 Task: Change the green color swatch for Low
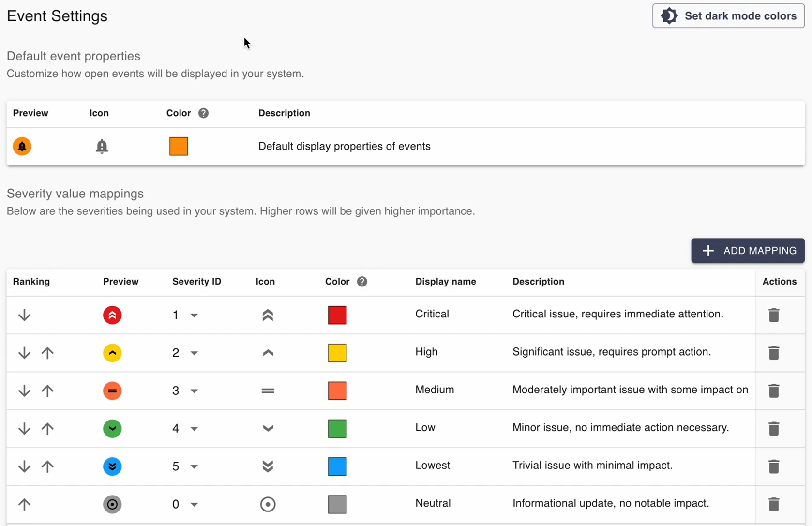337,428
